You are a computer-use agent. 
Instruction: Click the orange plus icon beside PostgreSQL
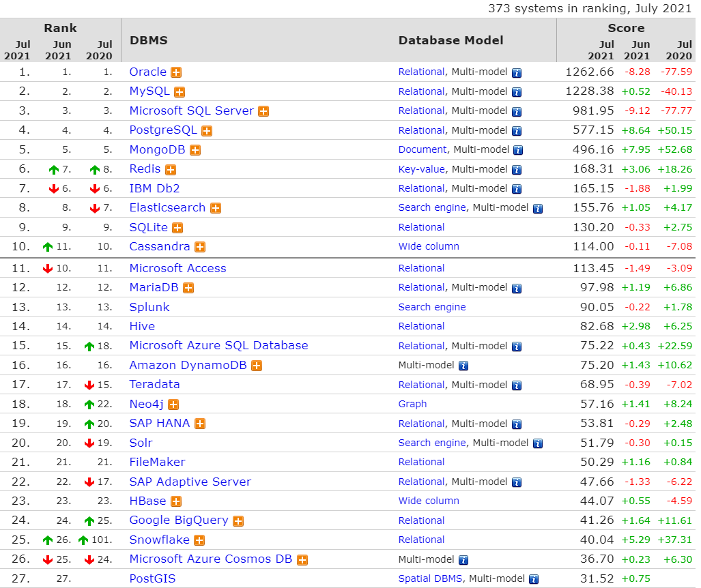(207, 131)
